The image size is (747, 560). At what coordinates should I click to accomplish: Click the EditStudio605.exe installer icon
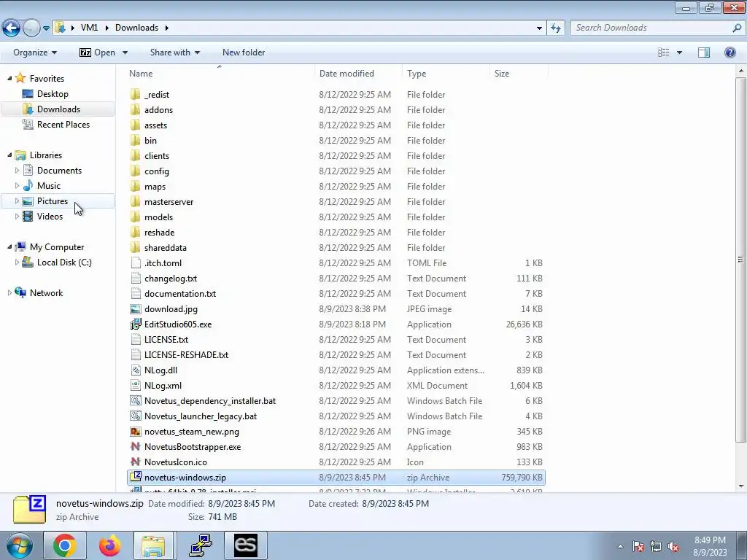135,324
